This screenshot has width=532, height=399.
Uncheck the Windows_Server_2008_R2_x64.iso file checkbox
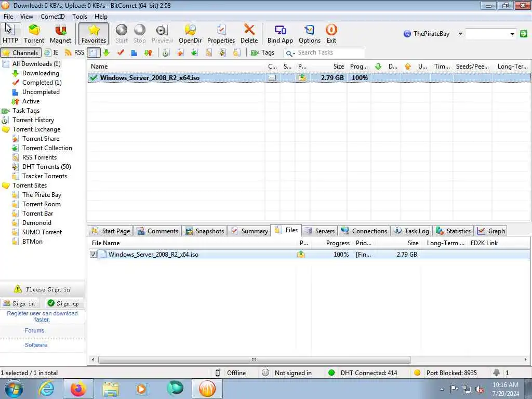point(93,255)
